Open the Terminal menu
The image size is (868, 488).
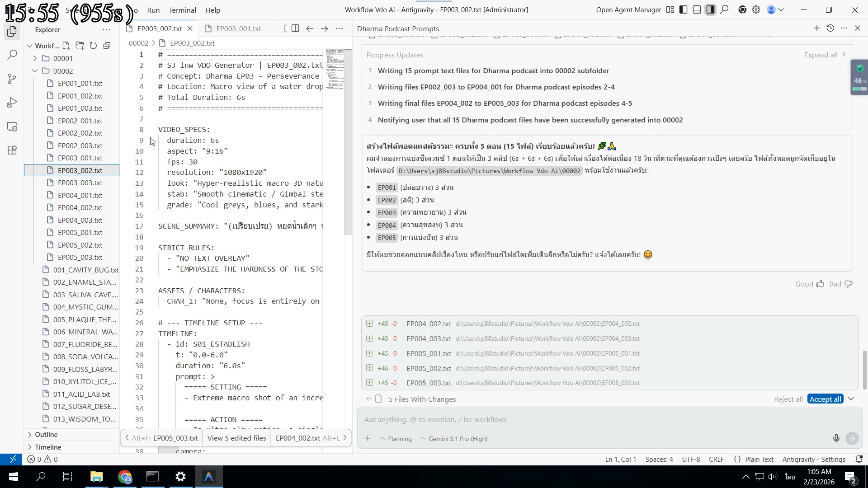pos(182,10)
